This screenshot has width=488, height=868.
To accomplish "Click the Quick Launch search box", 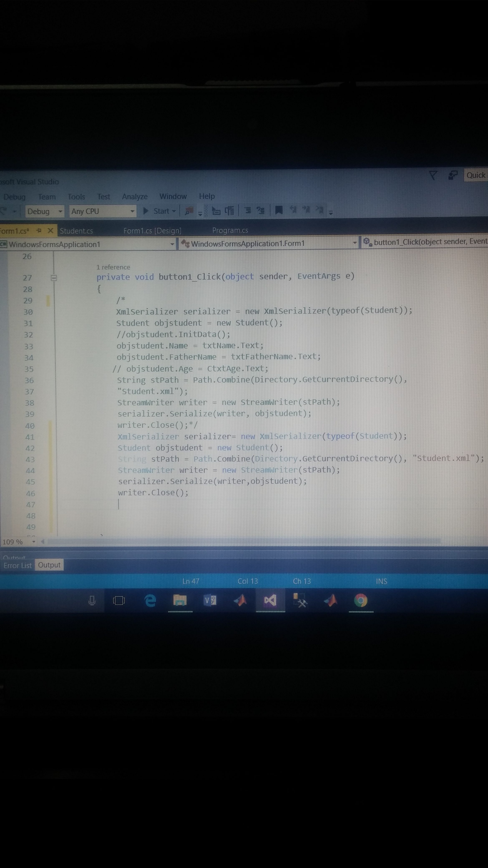I will (x=476, y=175).
